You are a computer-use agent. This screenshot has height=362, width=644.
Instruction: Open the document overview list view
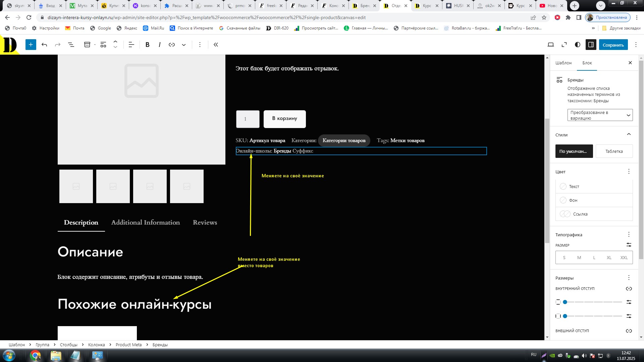[x=71, y=45]
